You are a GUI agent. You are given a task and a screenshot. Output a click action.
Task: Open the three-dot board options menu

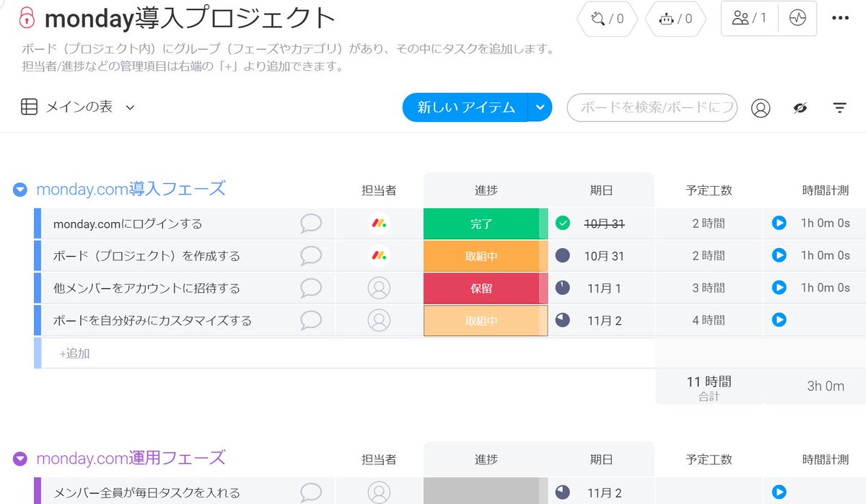pyautogui.click(x=841, y=18)
